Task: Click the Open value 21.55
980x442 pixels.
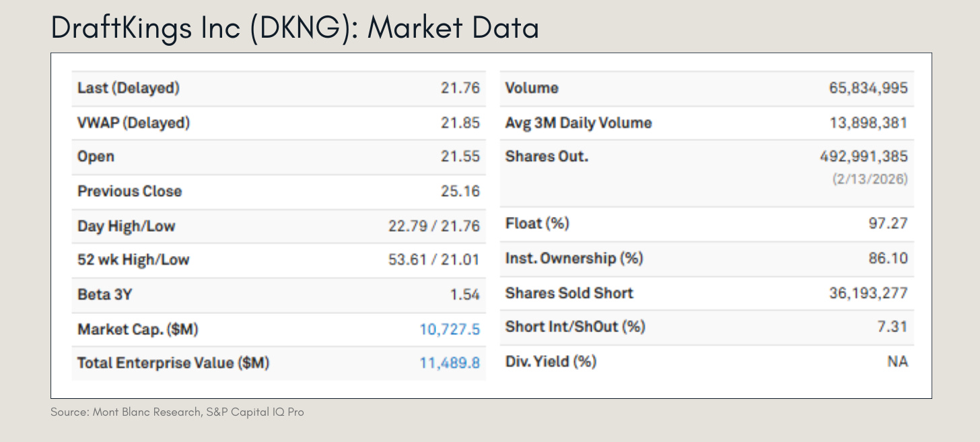Action: coord(460,157)
